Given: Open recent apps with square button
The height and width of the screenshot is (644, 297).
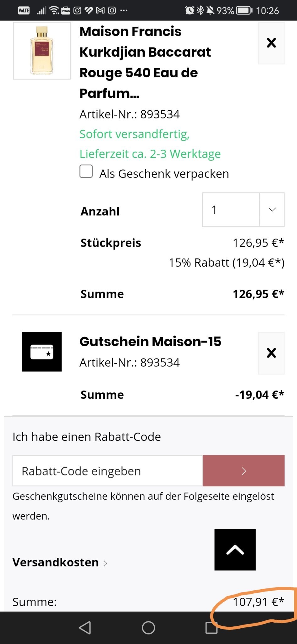Looking at the screenshot, I should [x=211, y=628].
